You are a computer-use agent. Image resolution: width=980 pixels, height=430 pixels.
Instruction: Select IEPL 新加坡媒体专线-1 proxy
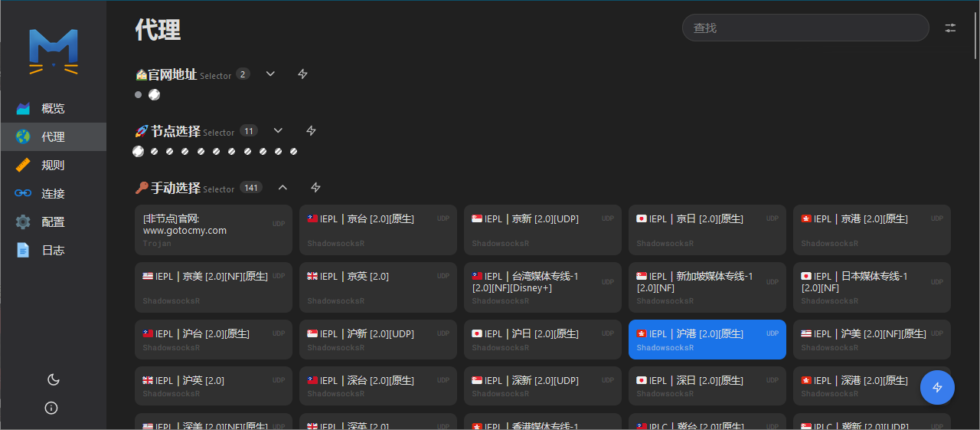pyautogui.click(x=707, y=287)
